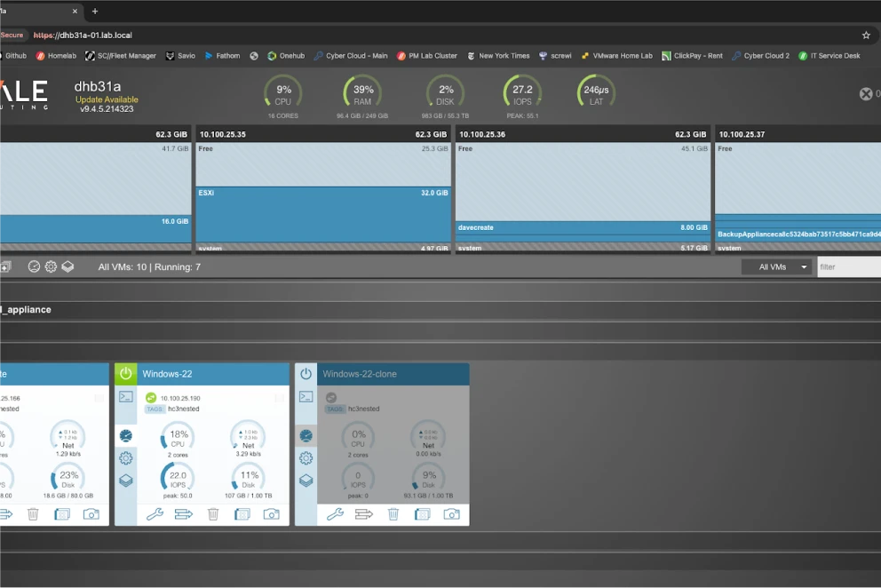
Task: Click the wrench icon on Windows-22-clone card
Action: click(x=336, y=513)
